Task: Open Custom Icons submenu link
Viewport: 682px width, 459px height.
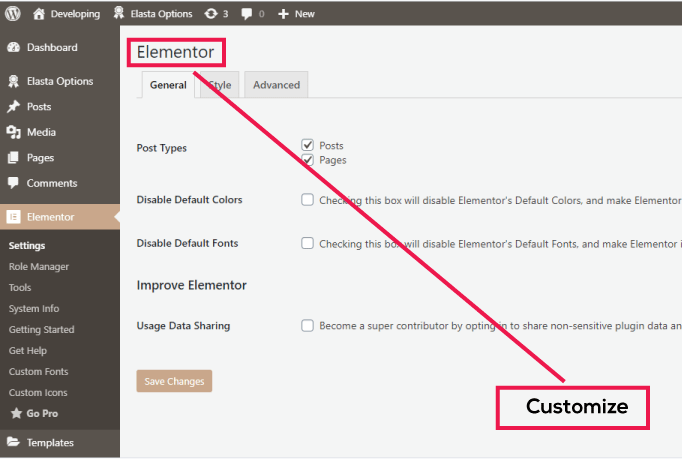Action: 38,392
